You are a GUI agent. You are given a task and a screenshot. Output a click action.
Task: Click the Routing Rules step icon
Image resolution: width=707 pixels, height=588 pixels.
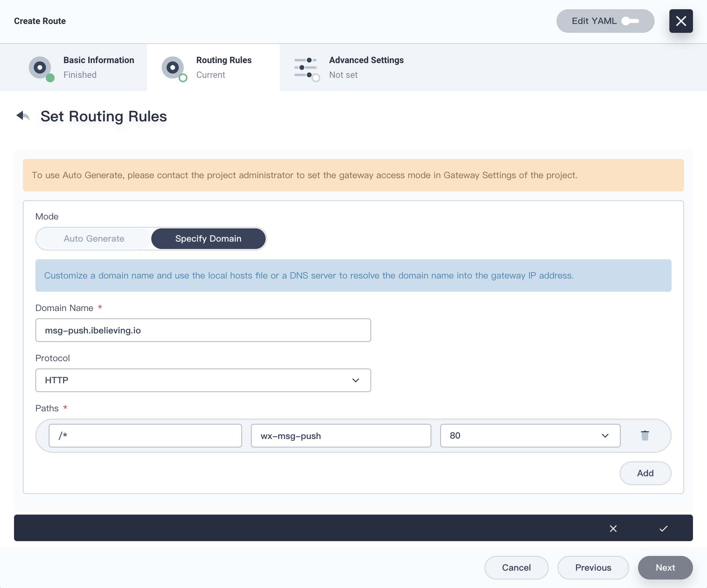(174, 68)
